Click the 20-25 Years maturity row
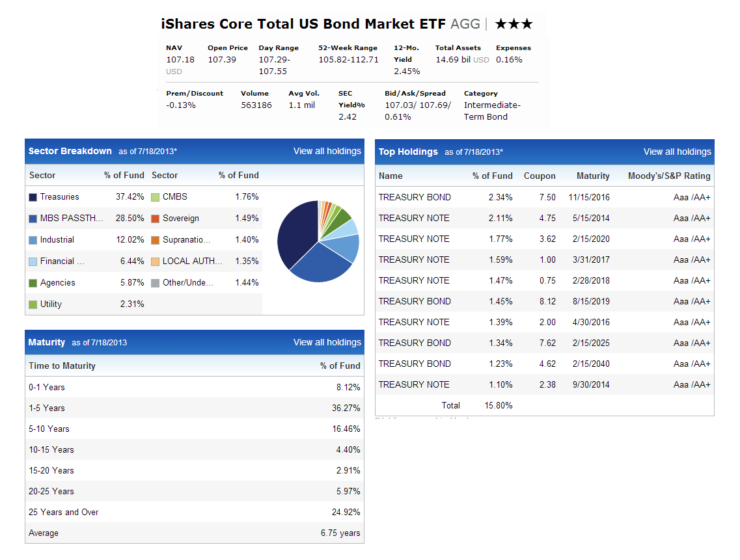Viewport: 740px width, 560px height. [195, 490]
